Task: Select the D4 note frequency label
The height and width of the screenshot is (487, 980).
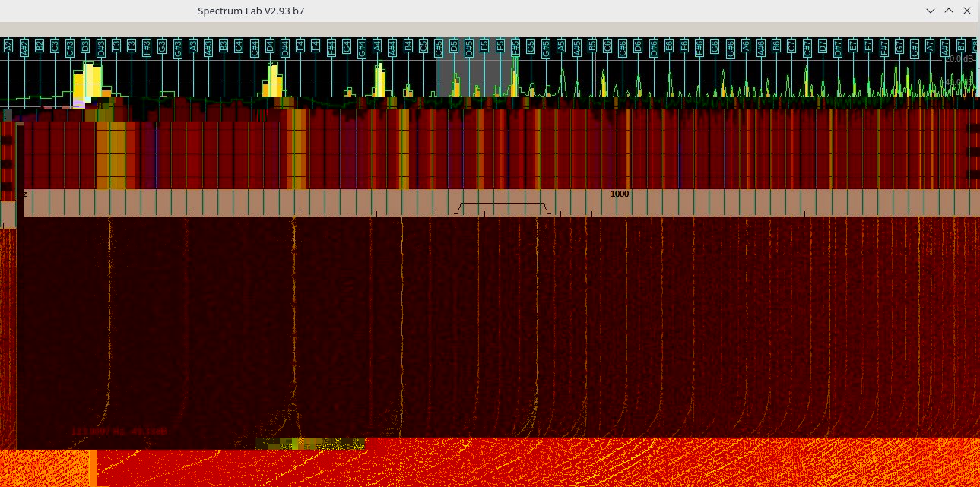Action: click(270, 46)
